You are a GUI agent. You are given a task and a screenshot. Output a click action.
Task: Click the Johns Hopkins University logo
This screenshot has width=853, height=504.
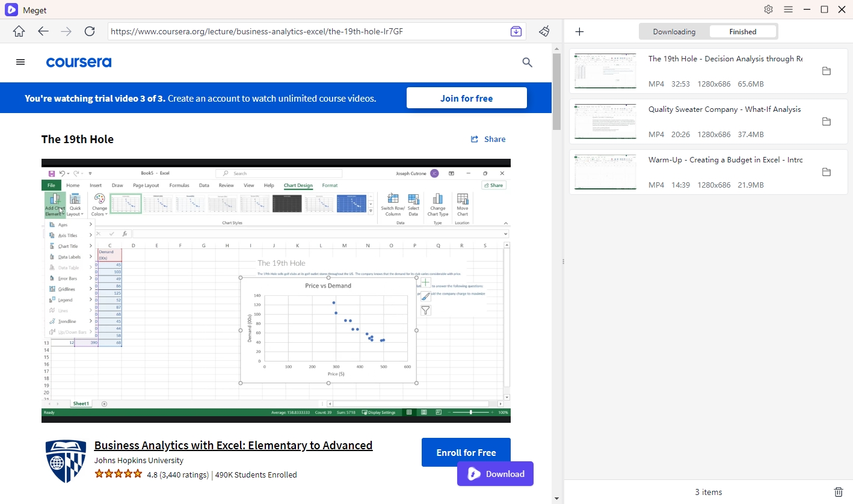click(x=66, y=461)
